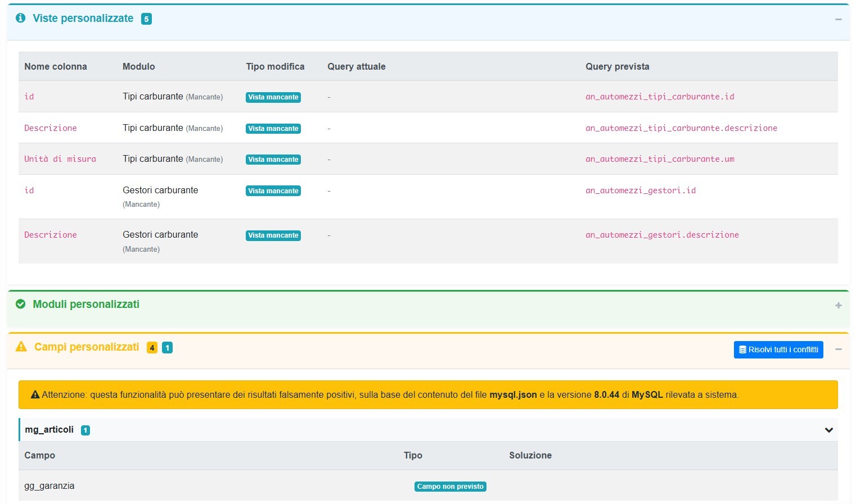Click the Campi personalizzati heading
This screenshot has height=504, width=856.
tap(87, 347)
